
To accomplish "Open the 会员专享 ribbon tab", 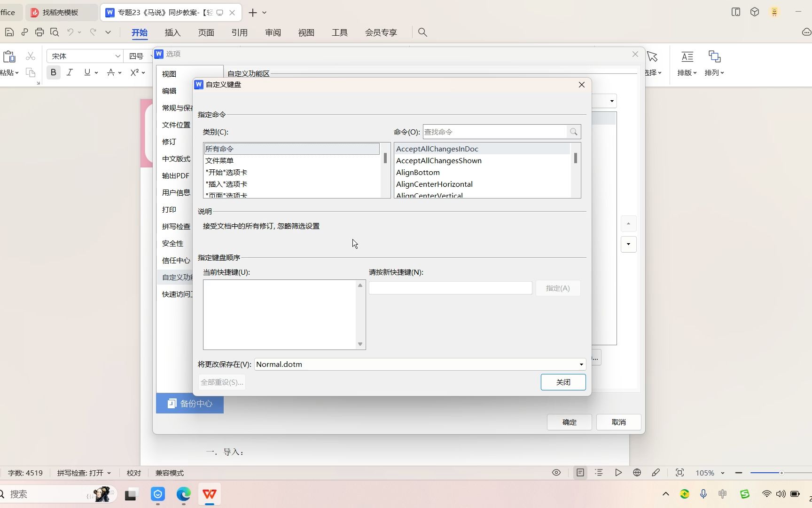I will pos(381,32).
